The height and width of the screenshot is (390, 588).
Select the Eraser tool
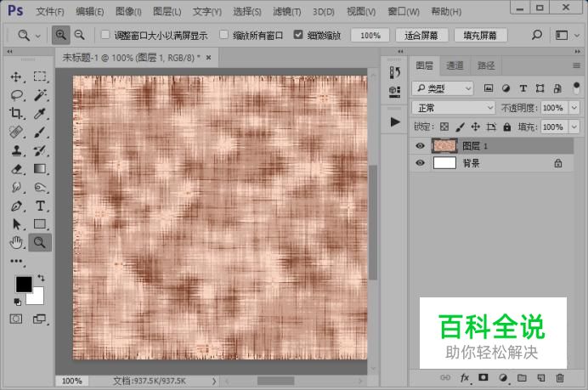pyautogui.click(x=16, y=169)
